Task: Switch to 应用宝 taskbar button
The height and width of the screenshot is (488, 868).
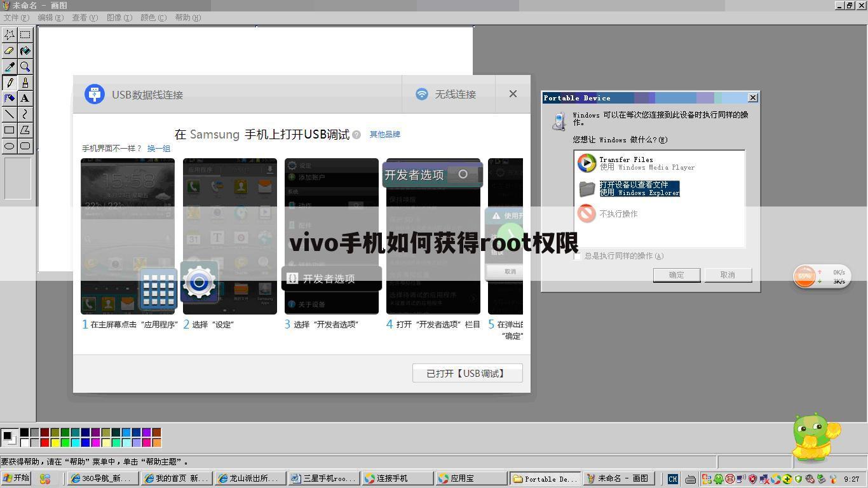Action: pyautogui.click(x=471, y=478)
